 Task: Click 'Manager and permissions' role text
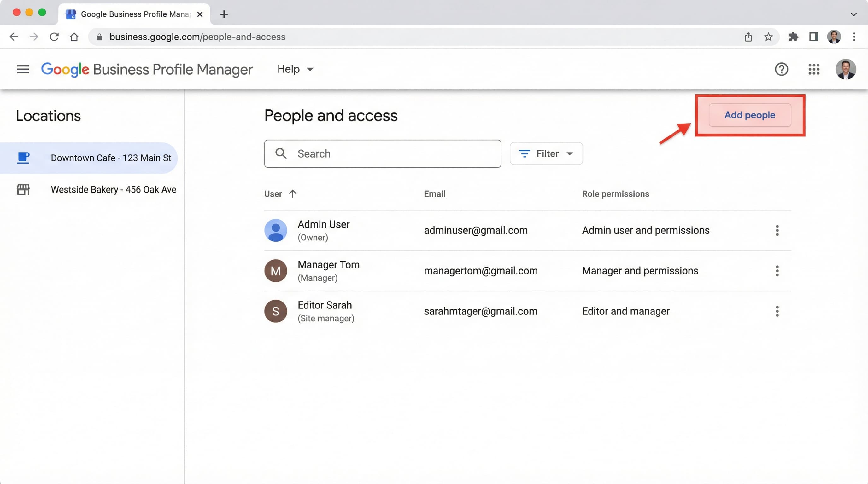tap(640, 271)
